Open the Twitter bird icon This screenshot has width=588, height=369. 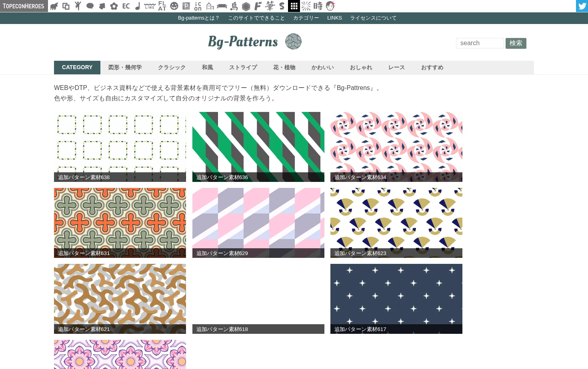pyautogui.click(x=582, y=6)
